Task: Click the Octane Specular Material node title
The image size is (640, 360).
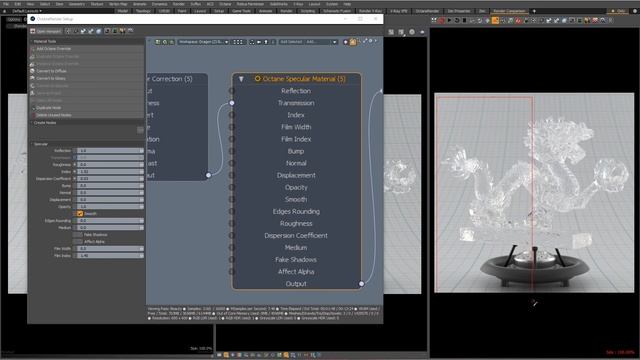Action: (304, 79)
